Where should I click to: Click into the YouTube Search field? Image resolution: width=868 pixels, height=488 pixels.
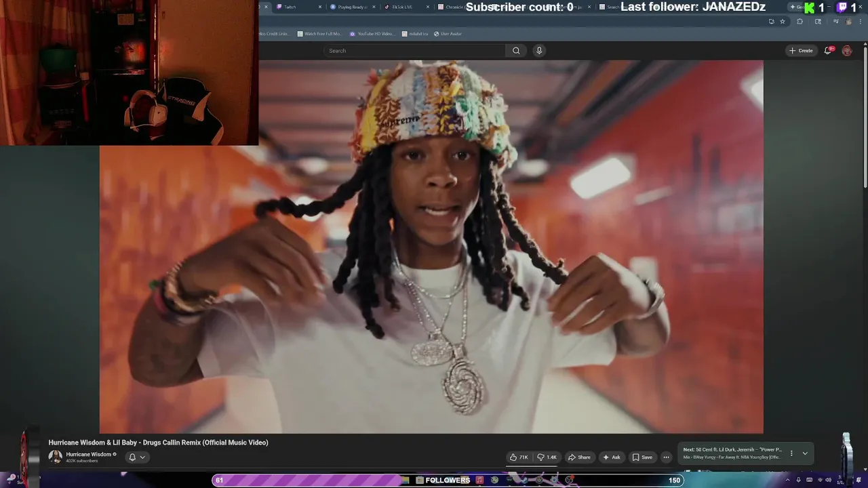point(415,50)
